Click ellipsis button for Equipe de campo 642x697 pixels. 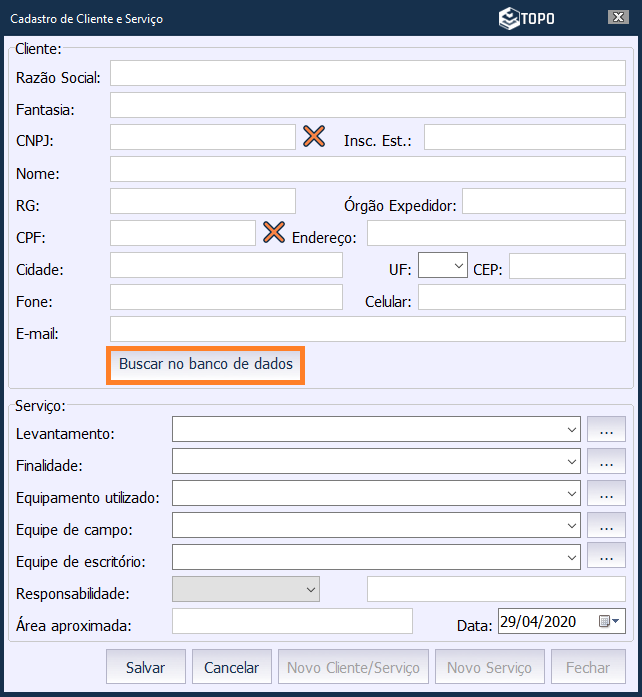pos(606,525)
